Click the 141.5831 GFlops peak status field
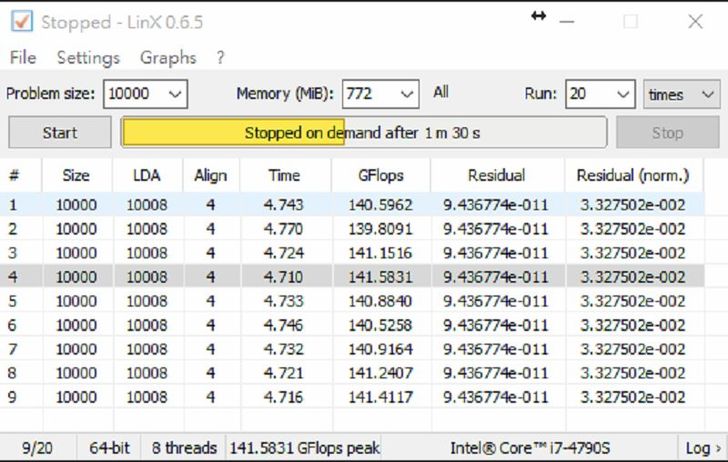728x462 pixels. (305, 448)
